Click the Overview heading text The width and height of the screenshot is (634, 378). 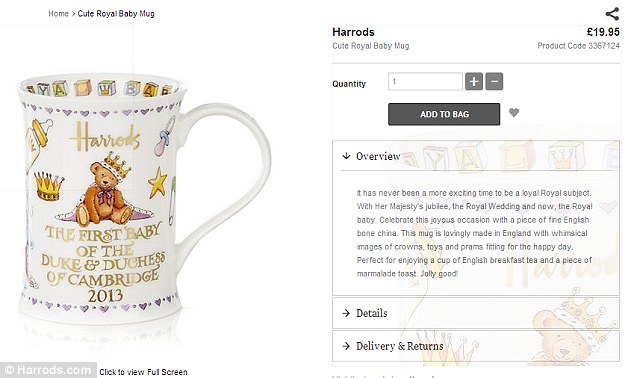point(378,156)
